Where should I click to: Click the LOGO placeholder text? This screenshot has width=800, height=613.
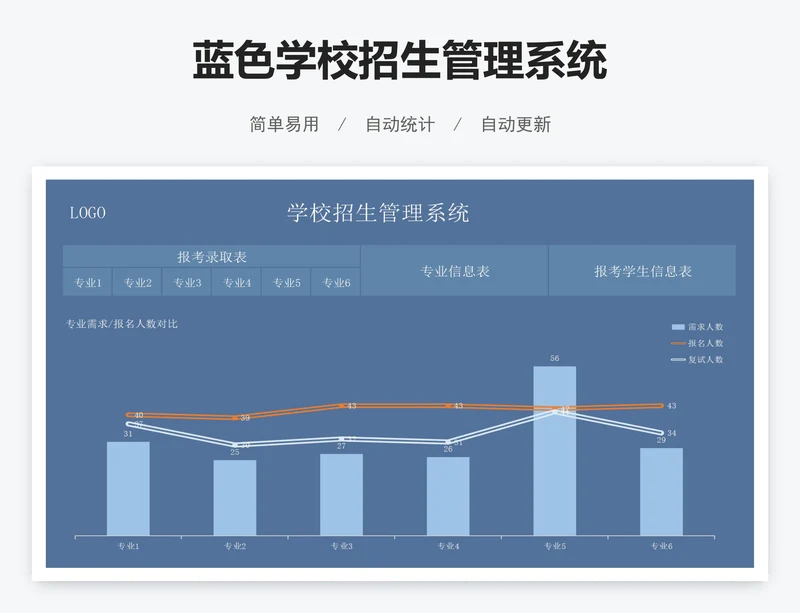(88, 213)
